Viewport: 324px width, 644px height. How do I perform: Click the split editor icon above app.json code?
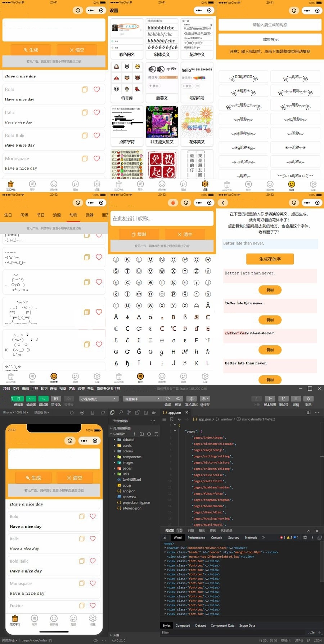coord(309,412)
